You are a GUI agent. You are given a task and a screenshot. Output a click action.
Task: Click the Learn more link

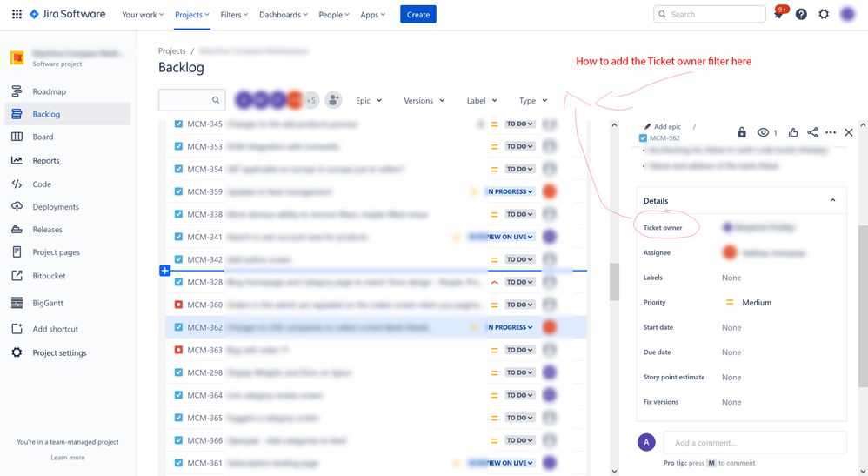coord(68,458)
